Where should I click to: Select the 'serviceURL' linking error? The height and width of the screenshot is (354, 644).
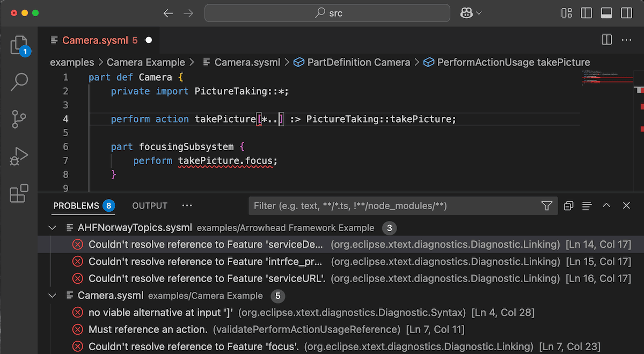point(341,279)
